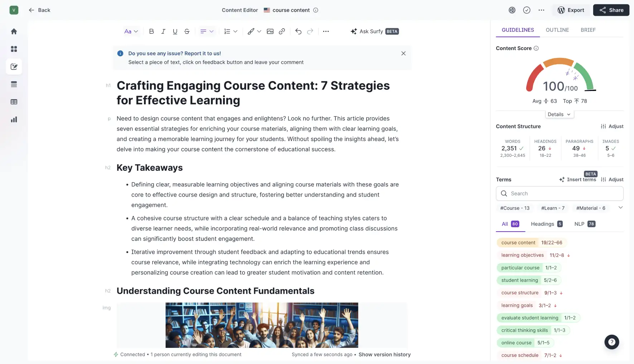634x364 pixels.
Task: Insert a hyperlink using the link icon
Action: point(282,31)
